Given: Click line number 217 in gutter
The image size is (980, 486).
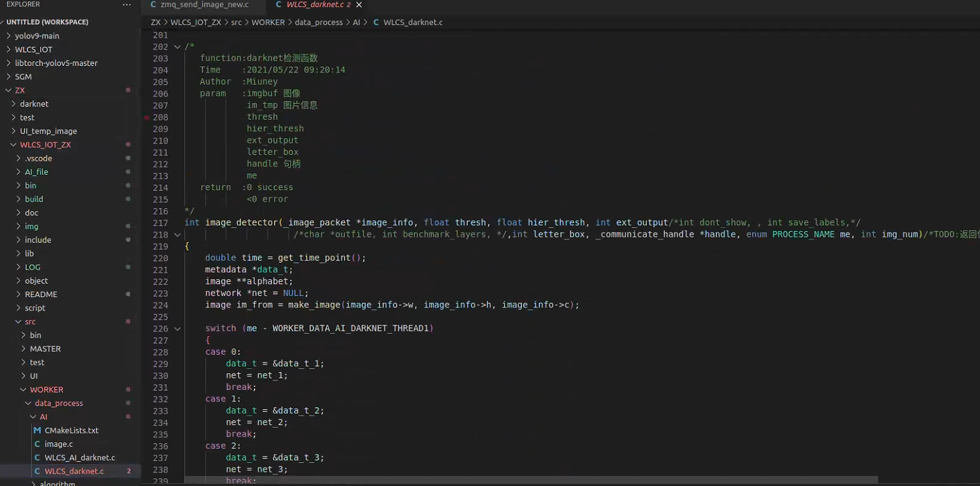Looking at the screenshot, I should click(161, 223).
